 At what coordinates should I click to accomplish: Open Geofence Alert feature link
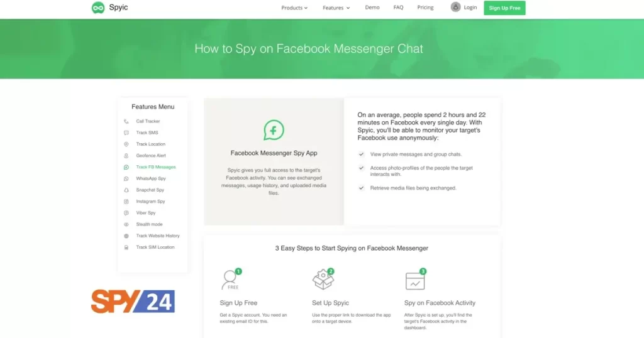pos(151,156)
